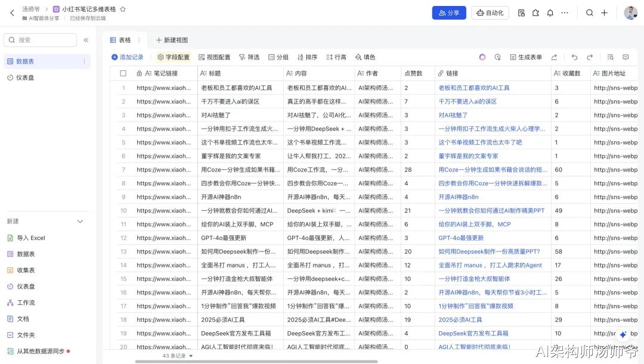
Task: Open the 分组 group option
Action: (278, 57)
